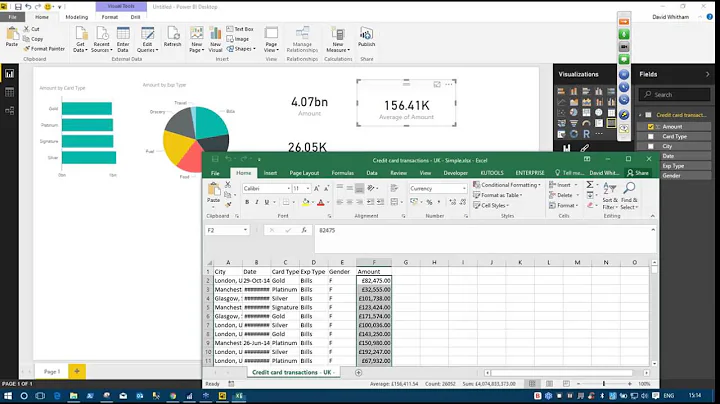Apply Bold in Excel ribbon
This screenshot has width=720, height=404.
pos(247,202)
